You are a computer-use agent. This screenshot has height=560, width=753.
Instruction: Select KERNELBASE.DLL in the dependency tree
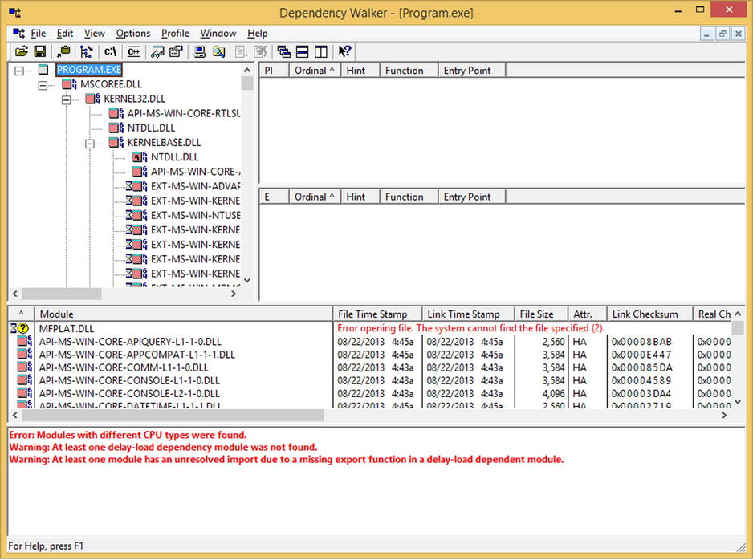coord(164,143)
